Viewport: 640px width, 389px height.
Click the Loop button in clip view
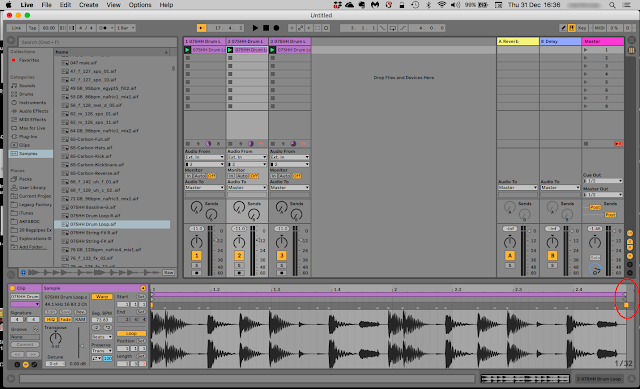pos(131,333)
